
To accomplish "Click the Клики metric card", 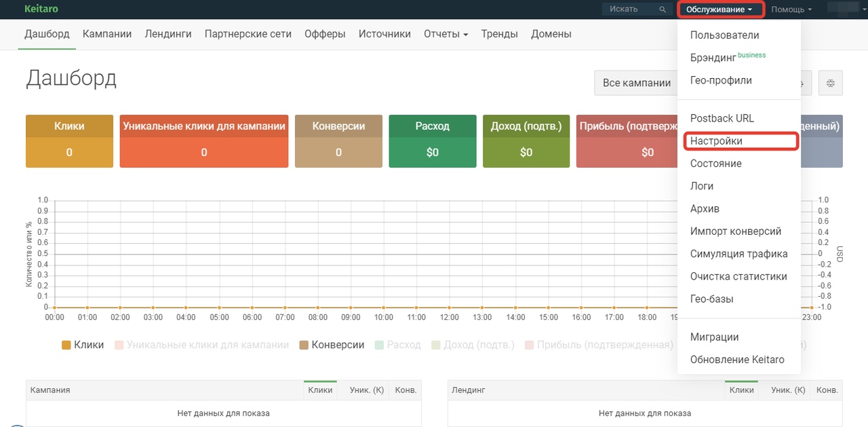I will coord(69,141).
